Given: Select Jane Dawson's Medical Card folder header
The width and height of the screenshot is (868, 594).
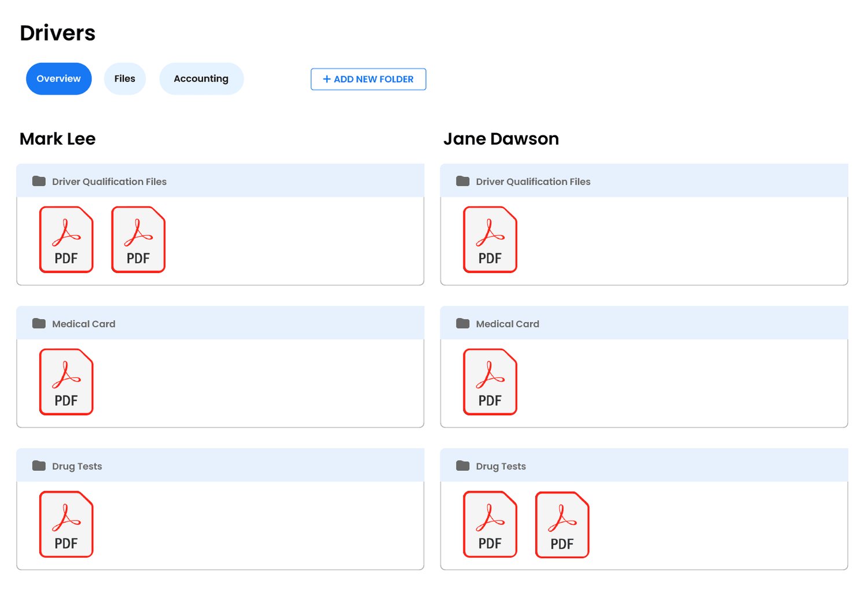Looking at the screenshot, I should 507,324.
